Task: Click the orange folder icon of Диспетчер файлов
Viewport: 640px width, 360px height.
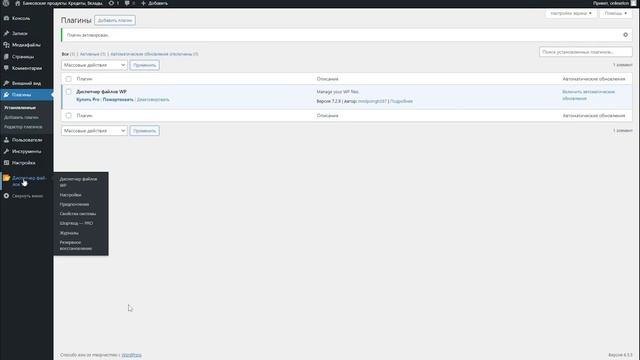Action: pyautogui.click(x=7, y=178)
